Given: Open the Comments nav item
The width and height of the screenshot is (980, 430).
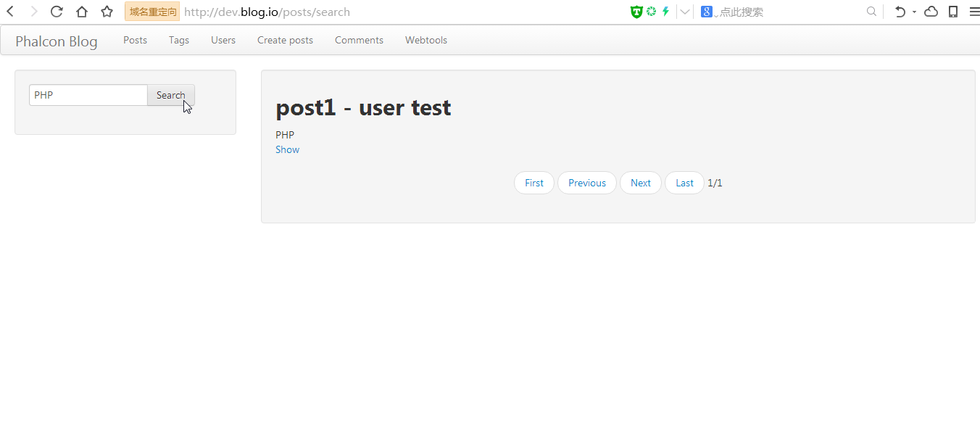Looking at the screenshot, I should click(x=359, y=40).
